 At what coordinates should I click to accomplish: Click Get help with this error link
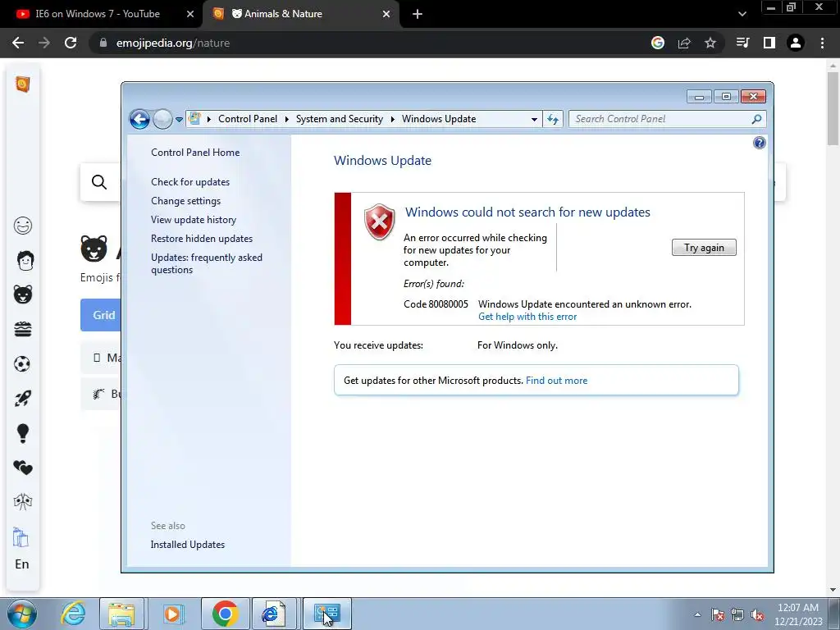click(x=527, y=317)
